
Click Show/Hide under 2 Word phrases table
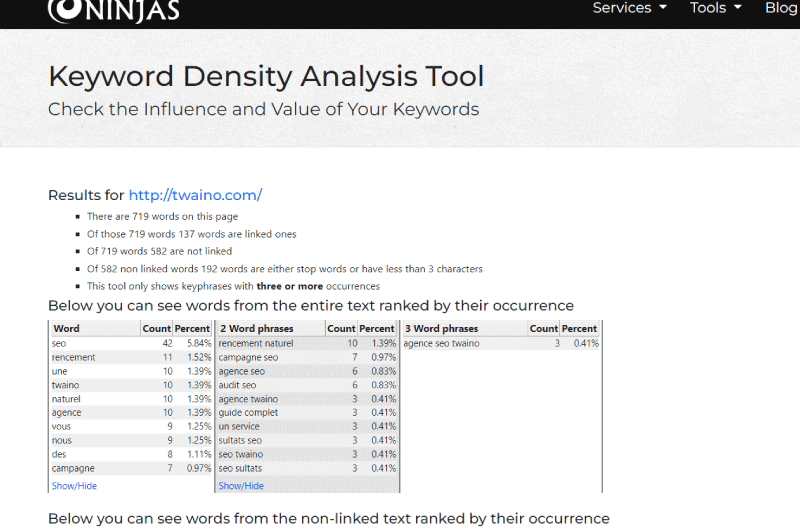tap(241, 486)
